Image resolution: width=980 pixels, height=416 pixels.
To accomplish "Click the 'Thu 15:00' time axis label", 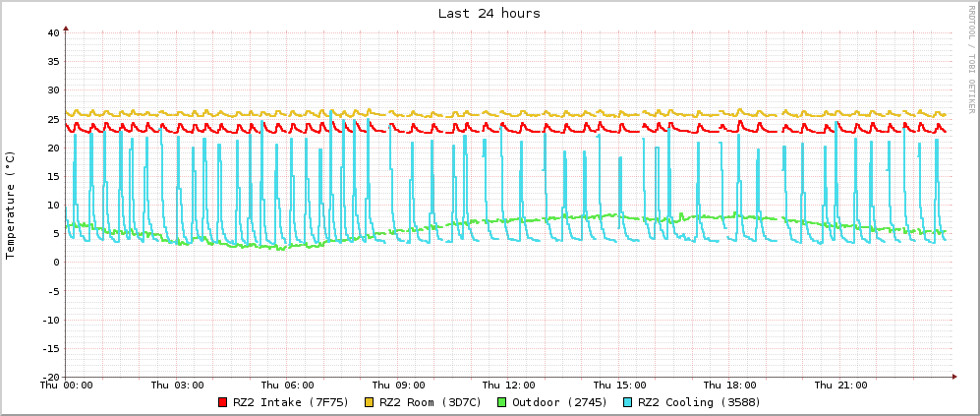I will [x=619, y=385].
